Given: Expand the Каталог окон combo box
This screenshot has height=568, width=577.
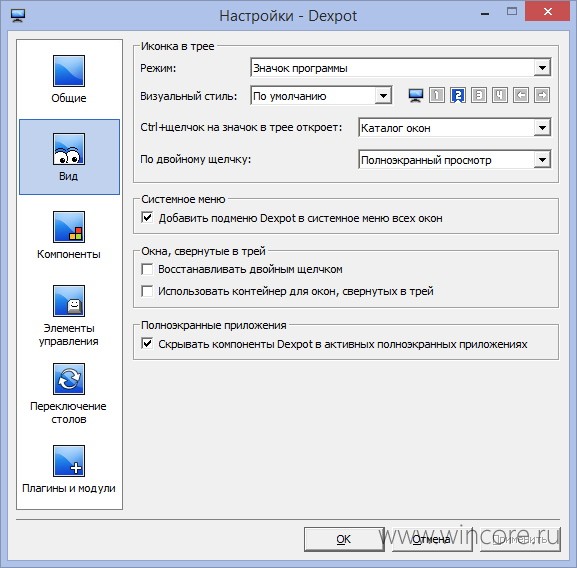Looking at the screenshot, I should click(454, 128).
